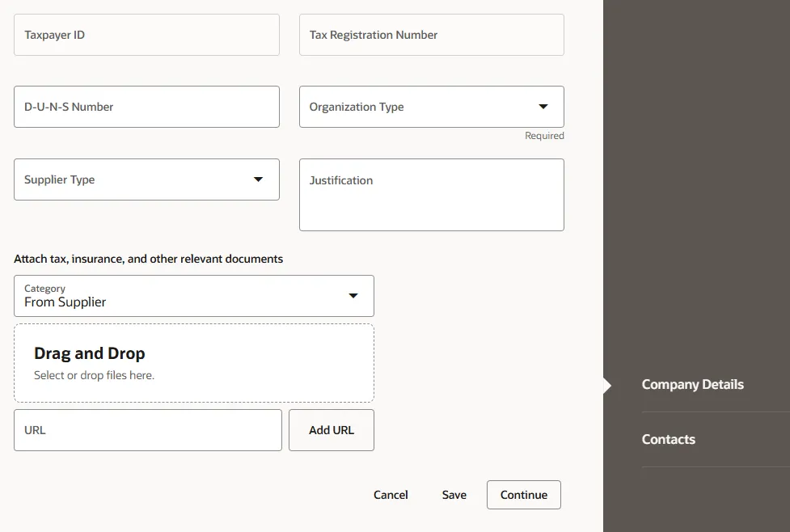Select the Company Details step
This screenshot has height=532, width=790.
tap(692, 385)
